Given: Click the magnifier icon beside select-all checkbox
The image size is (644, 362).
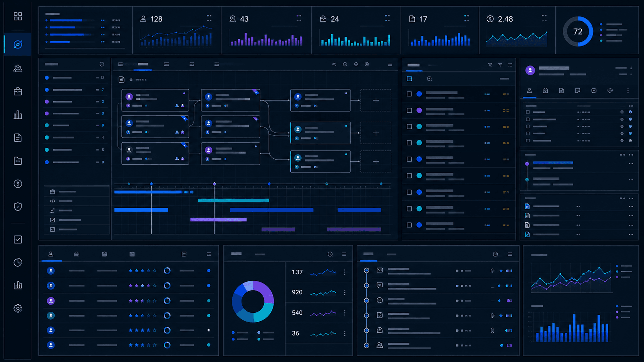Looking at the screenshot, I should [x=429, y=79].
